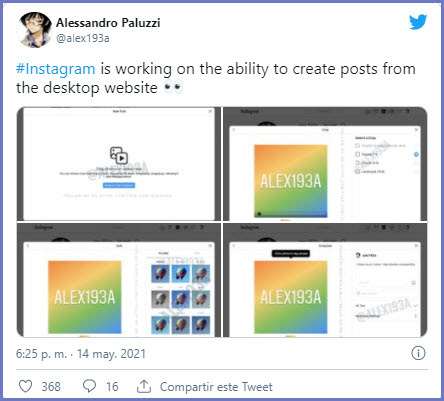
Task: Expand chevron in caption screenshot panel
Action: click(x=415, y=305)
